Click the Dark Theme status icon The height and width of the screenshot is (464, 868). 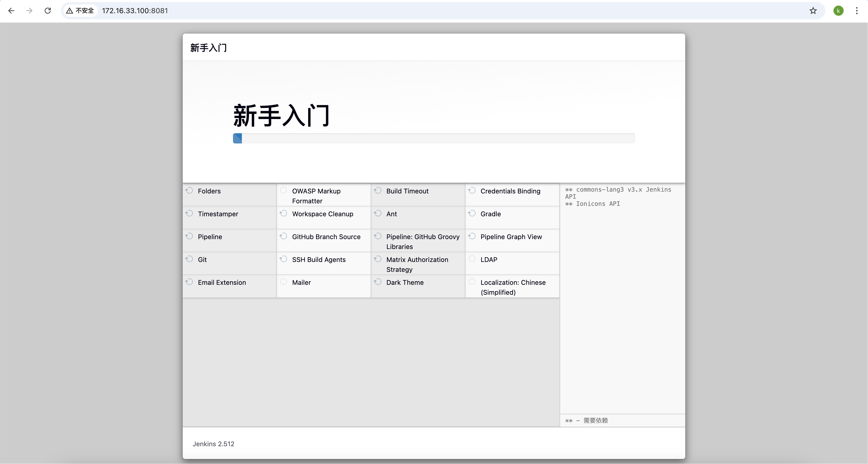(x=378, y=282)
